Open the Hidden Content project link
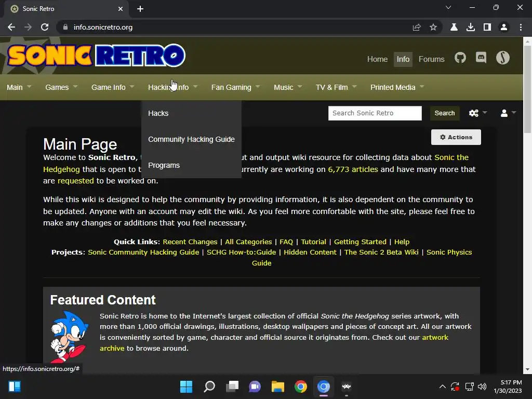The image size is (532, 399). [x=310, y=252]
